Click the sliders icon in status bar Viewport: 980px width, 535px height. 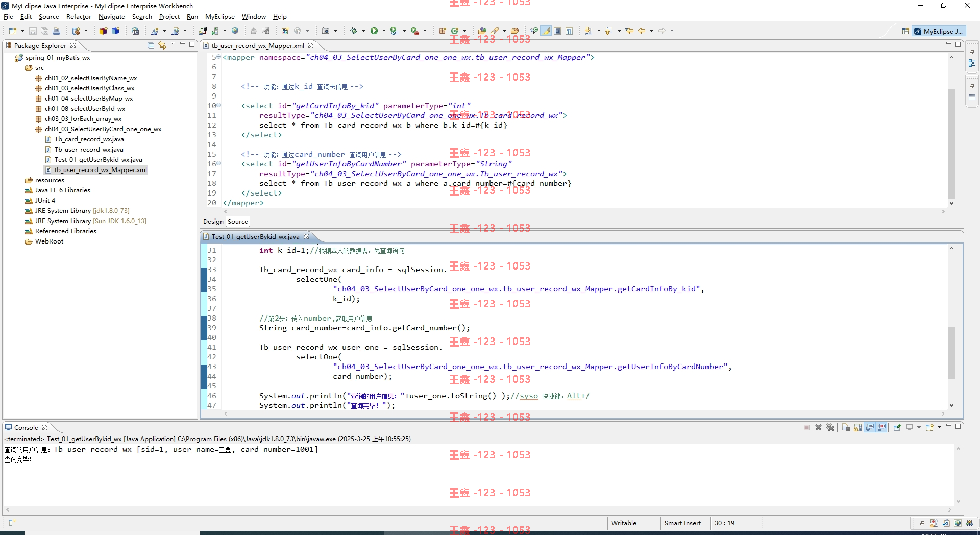point(970,523)
